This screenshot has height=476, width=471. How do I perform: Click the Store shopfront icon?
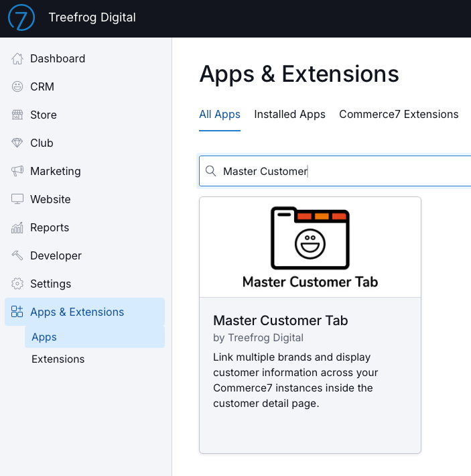coord(17,115)
